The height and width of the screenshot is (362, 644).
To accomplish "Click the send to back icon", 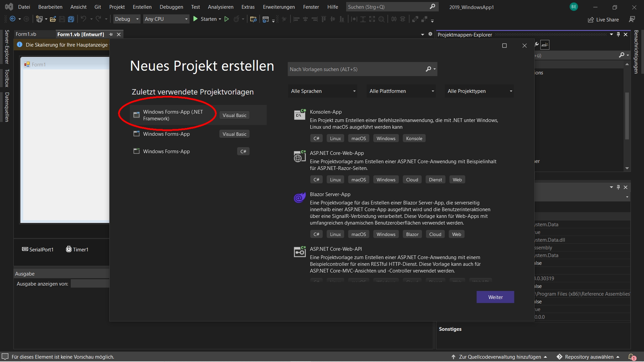I will (424, 19).
